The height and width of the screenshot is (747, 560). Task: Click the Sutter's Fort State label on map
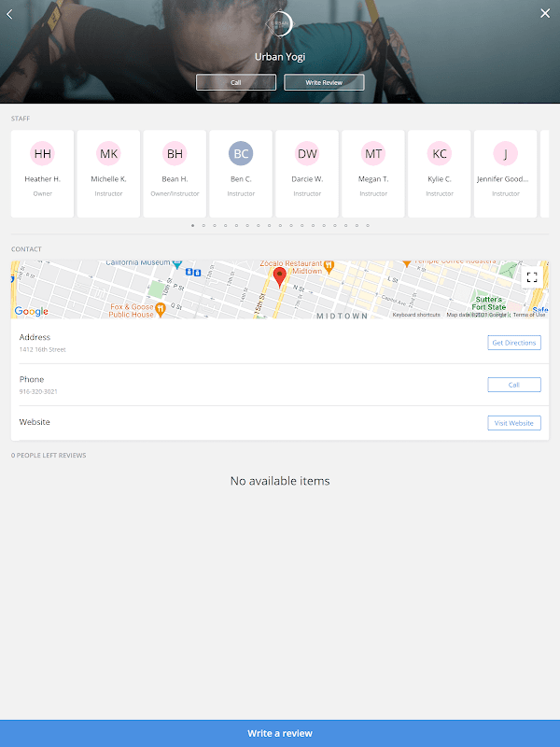pos(488,303)
